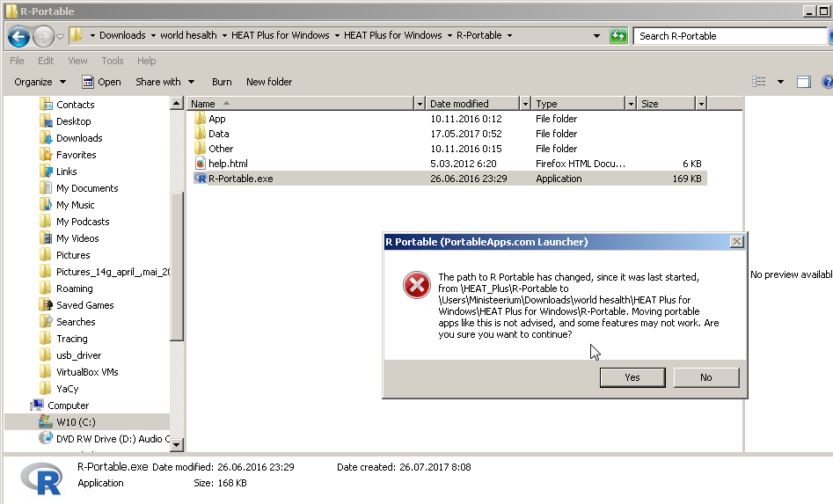Click the green Refresh icon in address bar
Screen dimensions: 833x504
click(x=618, y=36)
